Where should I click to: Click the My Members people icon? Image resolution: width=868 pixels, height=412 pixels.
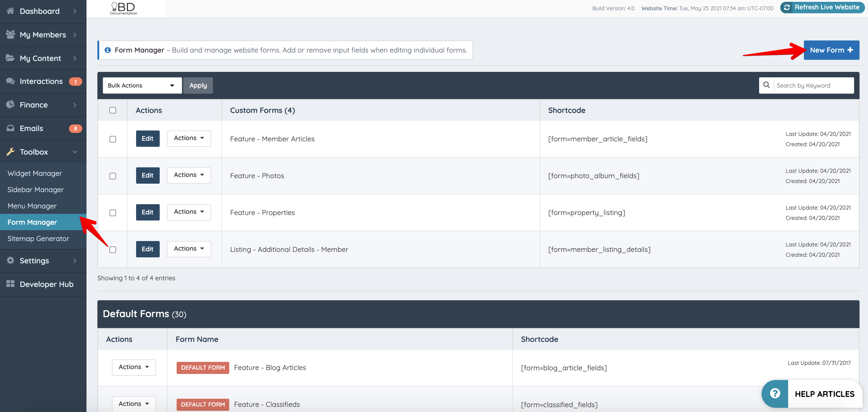[x=10, y=34]
